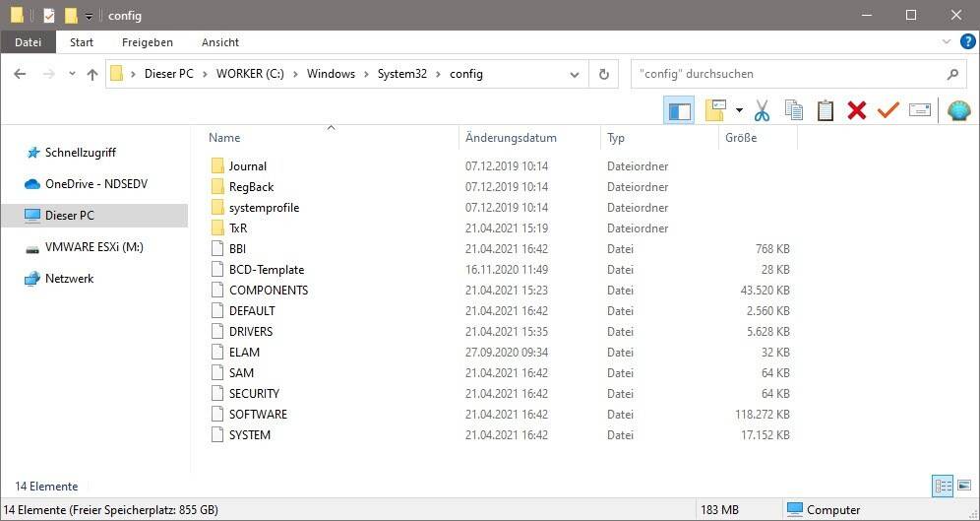980x521 pixels.
Task: Switch to the Ansicht ribbon tab
Action: (x=220, y=42)
